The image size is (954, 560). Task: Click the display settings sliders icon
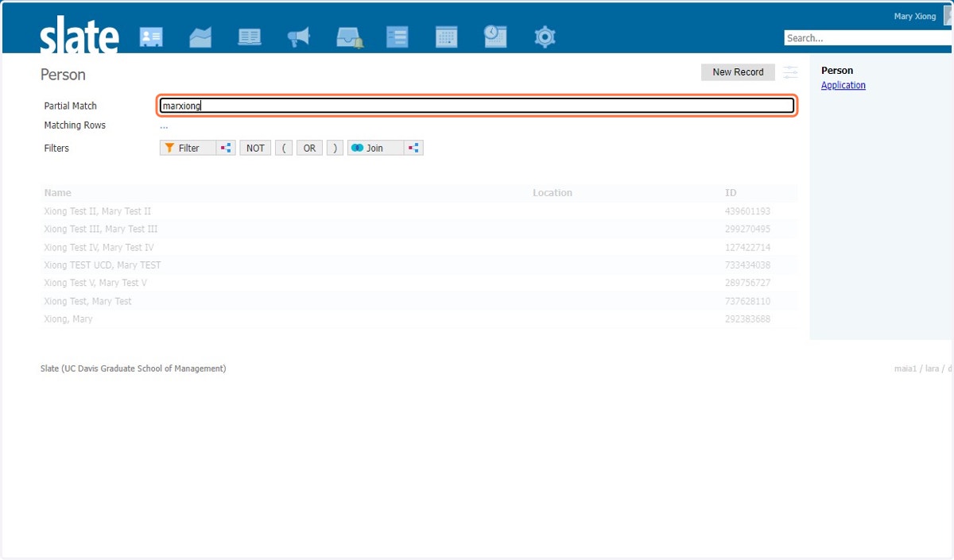790,72
